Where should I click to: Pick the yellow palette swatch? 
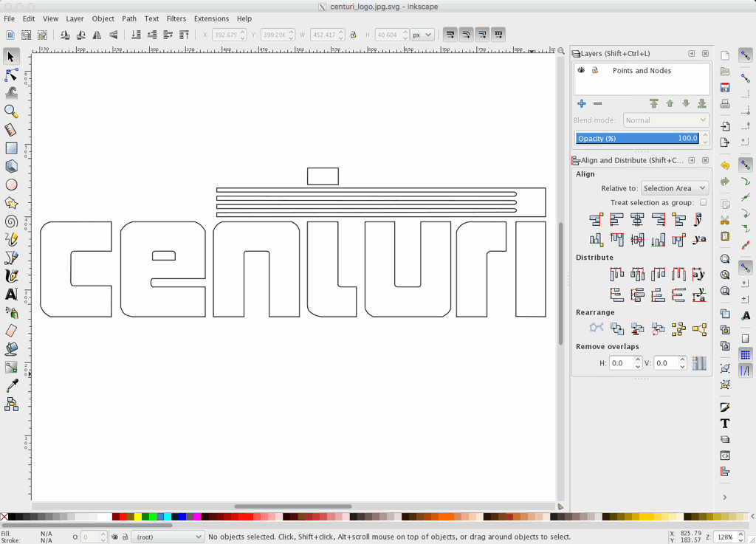[x=138, y=517]
